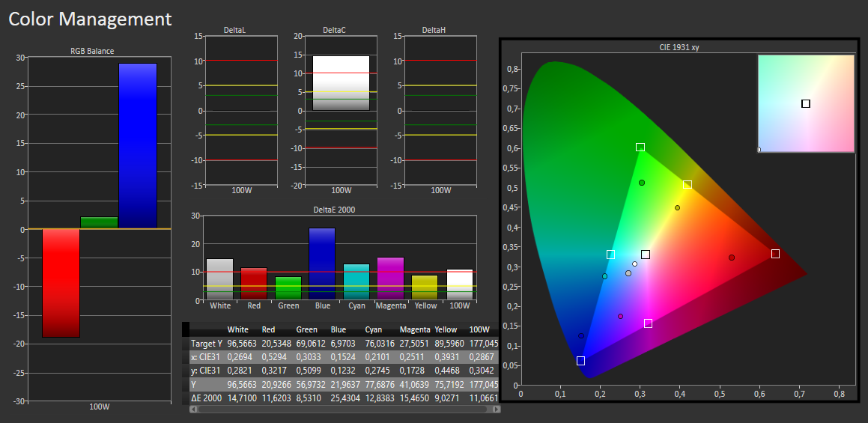Click the Red Target Y value 20,5348
This screenshot has height=423, width=868.
tap(276, 344)
